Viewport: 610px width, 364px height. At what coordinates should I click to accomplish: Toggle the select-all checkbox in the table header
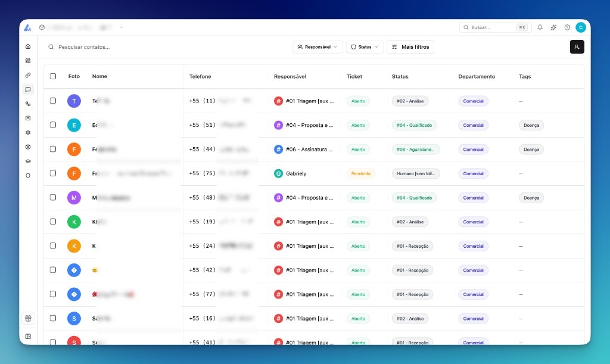(53, 76)
